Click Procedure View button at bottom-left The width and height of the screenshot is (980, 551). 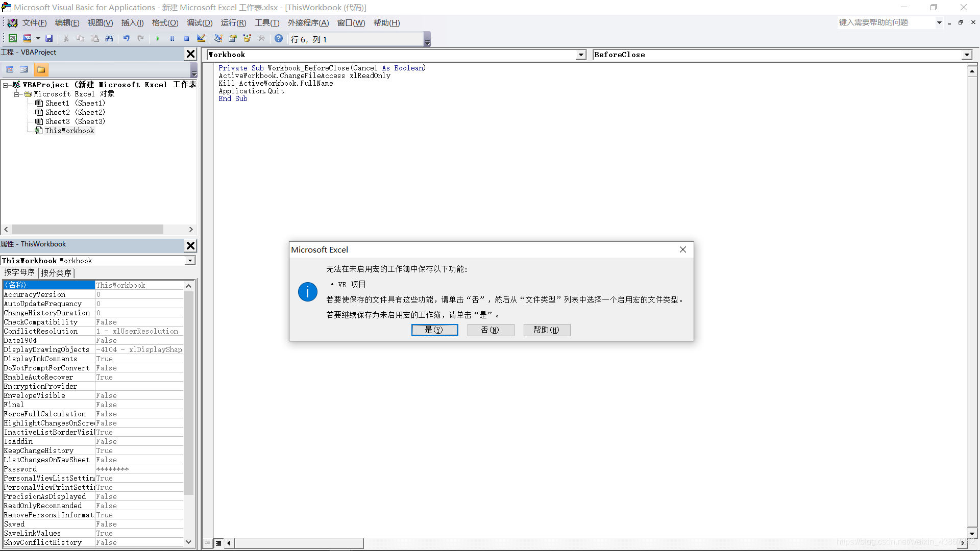(207, 543)
